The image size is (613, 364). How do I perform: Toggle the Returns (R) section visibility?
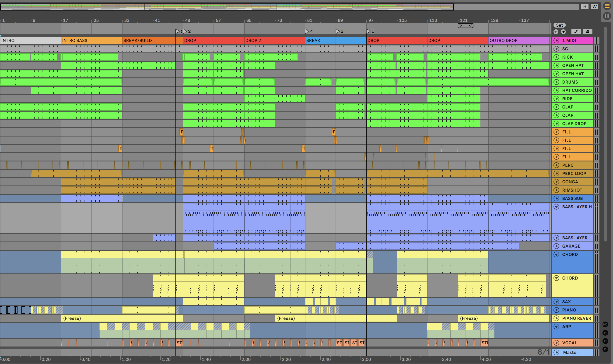(x=605, y=332)
